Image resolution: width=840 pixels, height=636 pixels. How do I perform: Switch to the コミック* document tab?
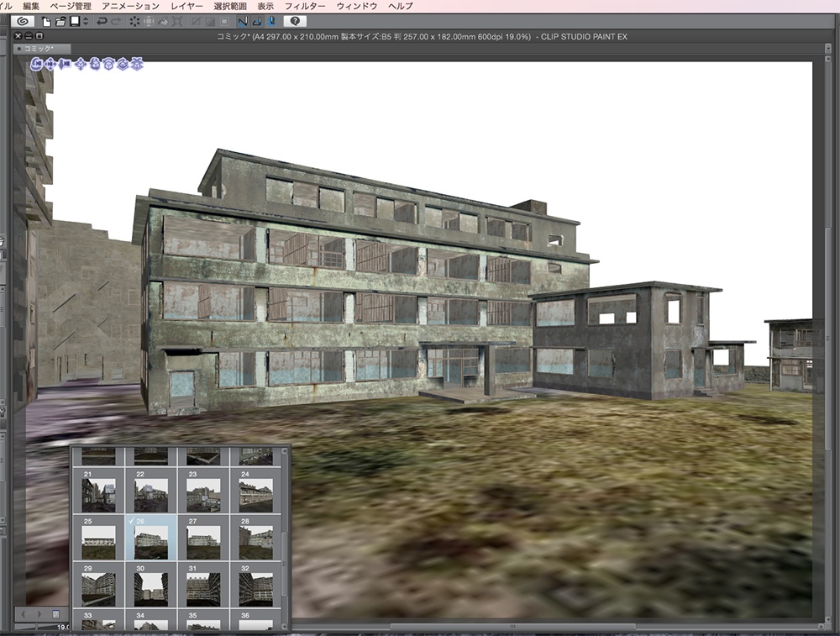(x=42, y=49)
